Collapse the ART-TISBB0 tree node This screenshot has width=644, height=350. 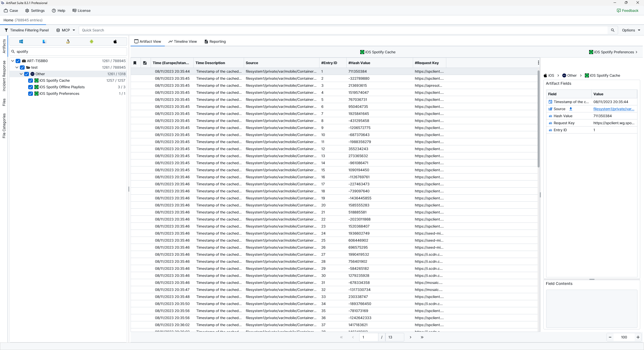pos(13,61)
